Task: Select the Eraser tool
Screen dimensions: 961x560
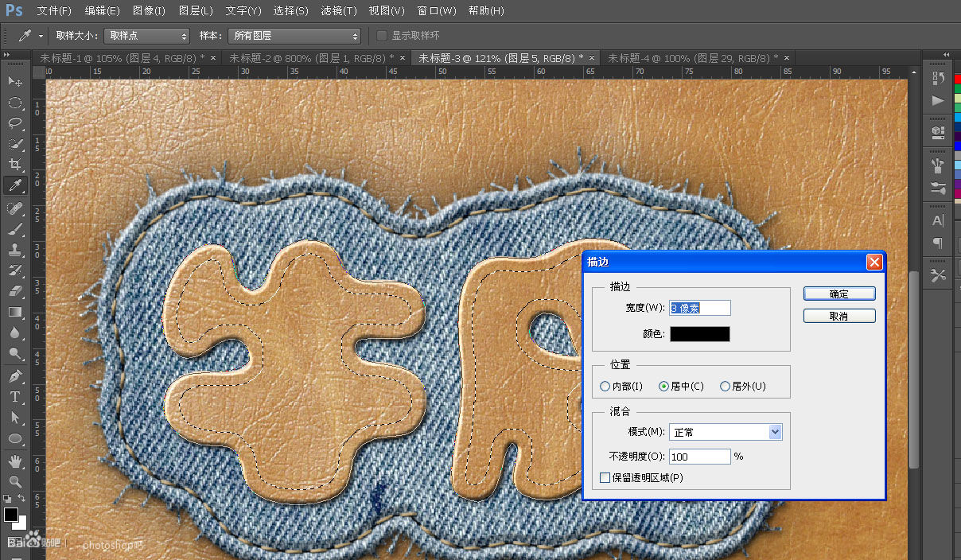Action: 15,291
